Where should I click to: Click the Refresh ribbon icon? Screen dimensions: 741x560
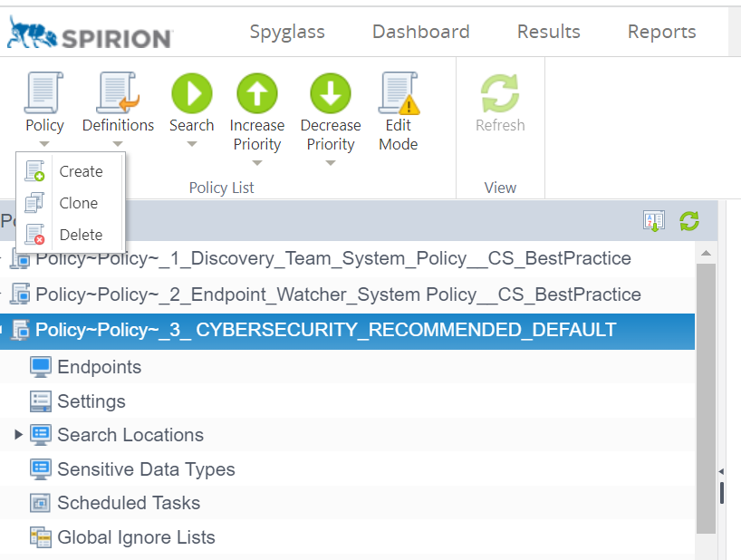pyautogui.click(x=500, y=93)
